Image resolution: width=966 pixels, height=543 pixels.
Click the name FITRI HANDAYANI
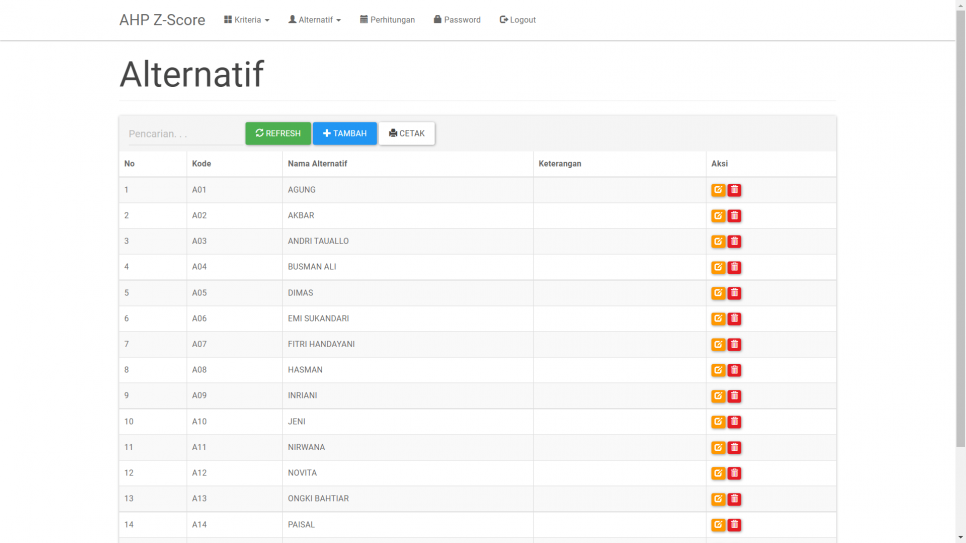(x=321, y=344)
